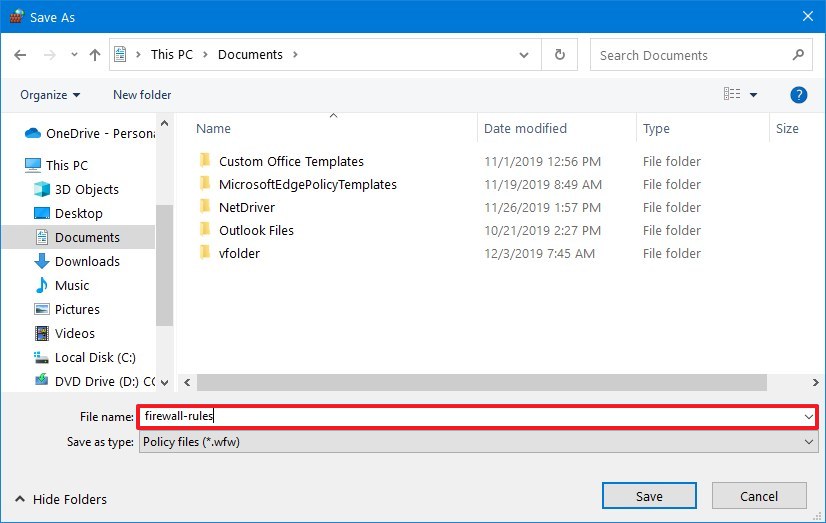This screenshot has width=826, height=523.
Task: Open Downloads in the sidebar
Action: (87, 261)
